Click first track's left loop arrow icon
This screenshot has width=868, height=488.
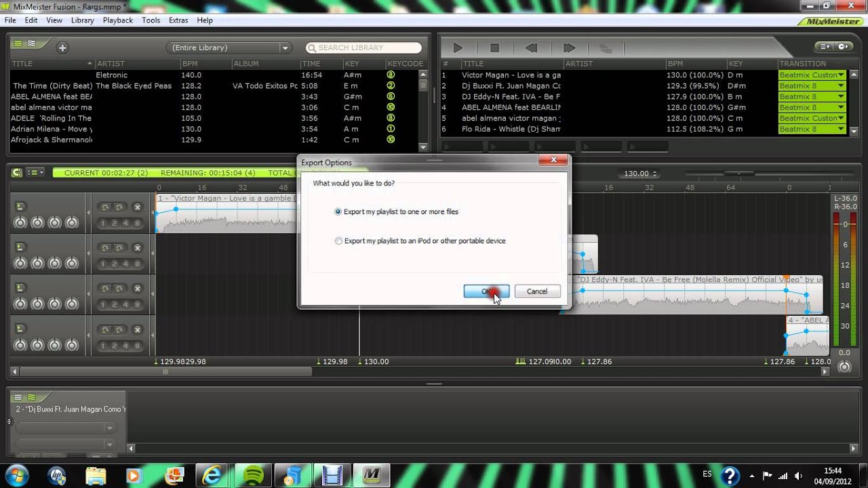pos(104,207)
